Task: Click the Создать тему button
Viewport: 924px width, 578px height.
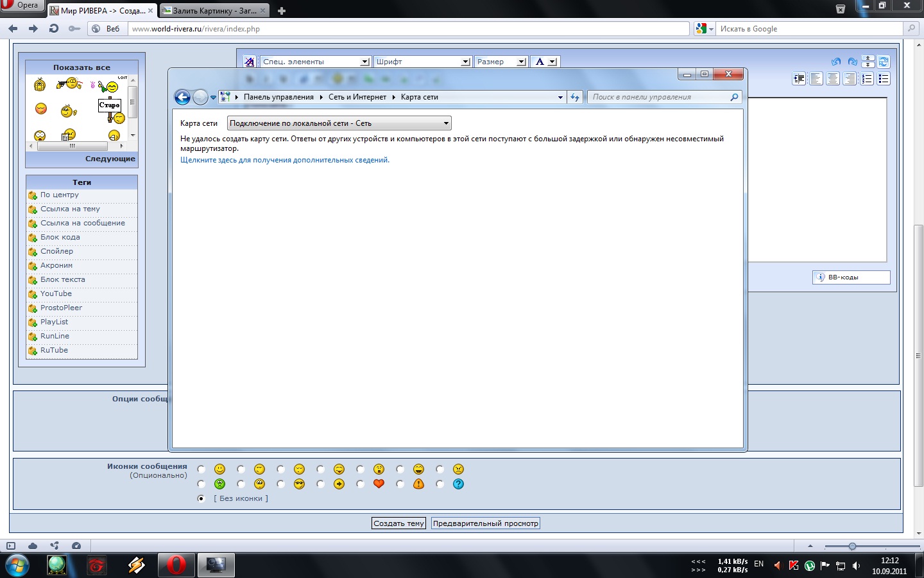Action: coord(398,523)
